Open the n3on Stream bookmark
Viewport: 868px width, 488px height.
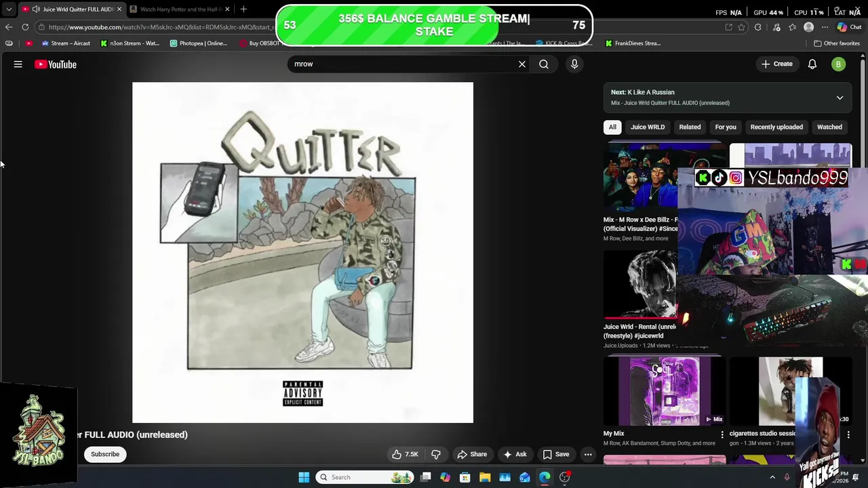click(x=130, y=43)
